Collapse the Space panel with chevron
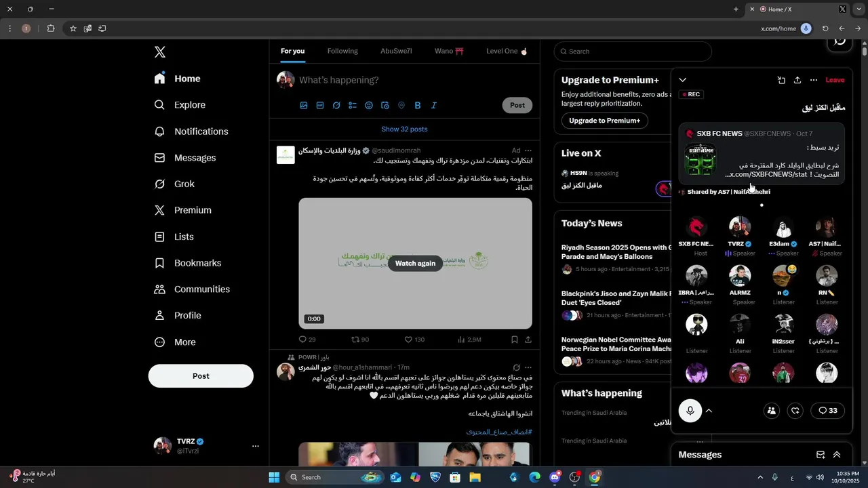This screenshot has width=868, height=488. [x=683, y=80]
